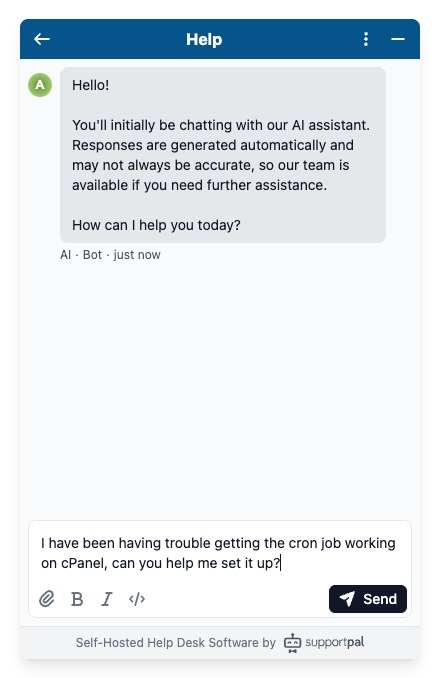This screenshot has width=440, height=678.
Task: Open the supportpal link in the footer
Action: point(335,642)
